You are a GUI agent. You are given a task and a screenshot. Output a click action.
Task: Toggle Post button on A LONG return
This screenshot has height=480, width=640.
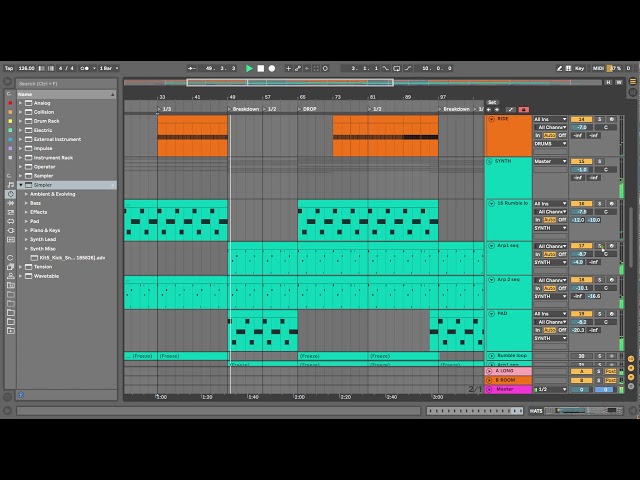click(611, 371)
